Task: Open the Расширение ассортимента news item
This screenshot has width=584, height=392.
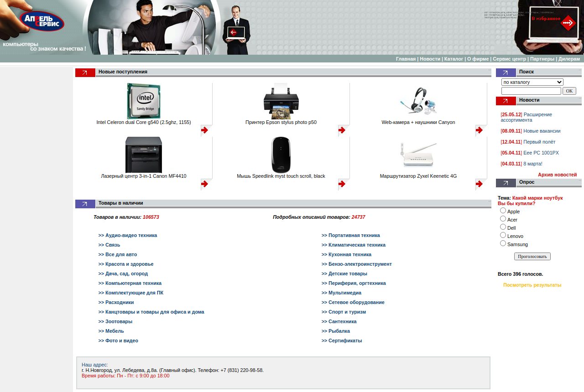Action: pyautogui.click(x=526, y=117)
